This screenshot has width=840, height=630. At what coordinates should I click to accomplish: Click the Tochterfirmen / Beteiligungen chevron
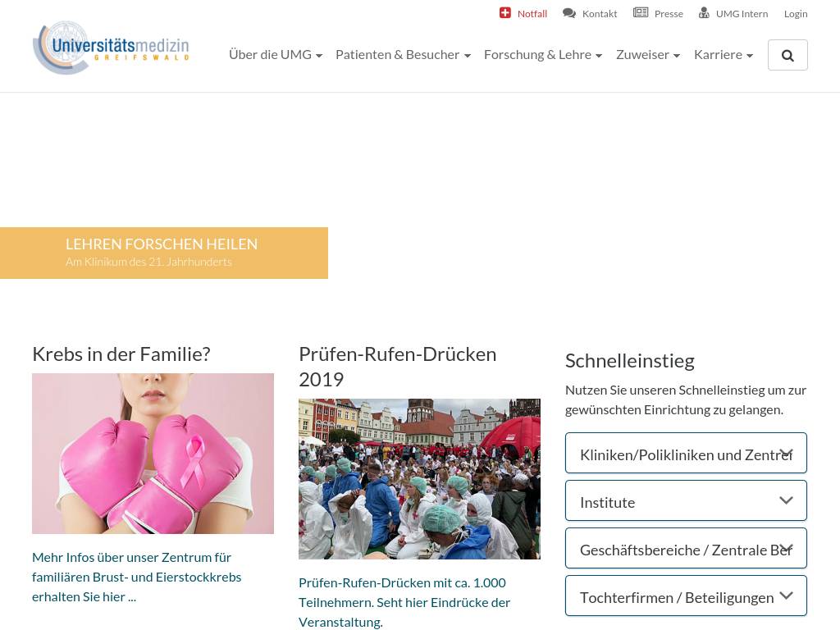pyautogui.click(x=786, y=596)
